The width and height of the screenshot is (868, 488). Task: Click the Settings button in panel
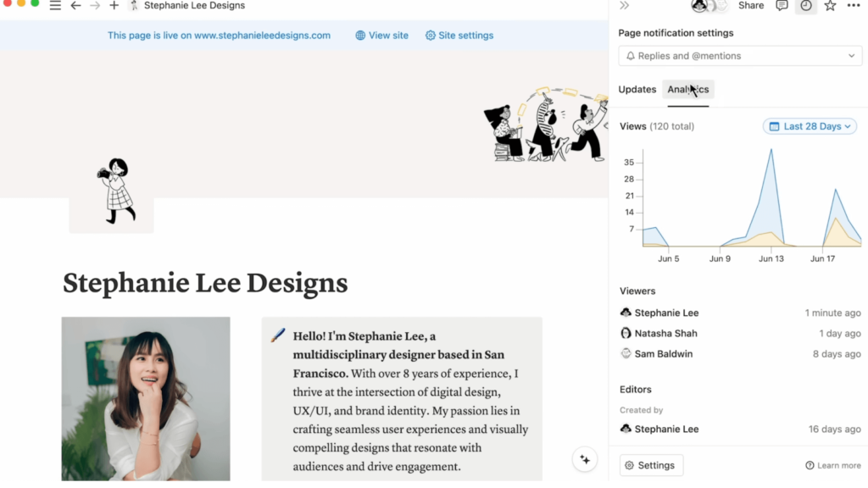click(651, 465)
